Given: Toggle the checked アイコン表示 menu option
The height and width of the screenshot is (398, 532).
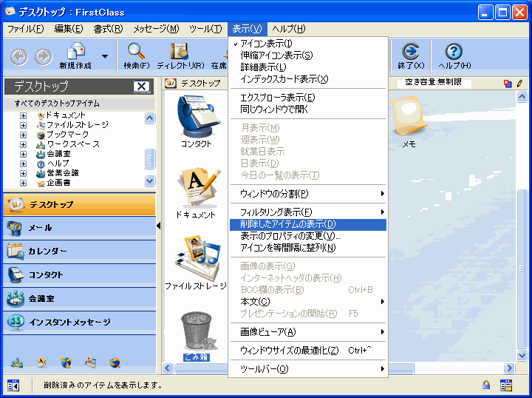Looking at the screenshot, I should click(x=266, y=44).
